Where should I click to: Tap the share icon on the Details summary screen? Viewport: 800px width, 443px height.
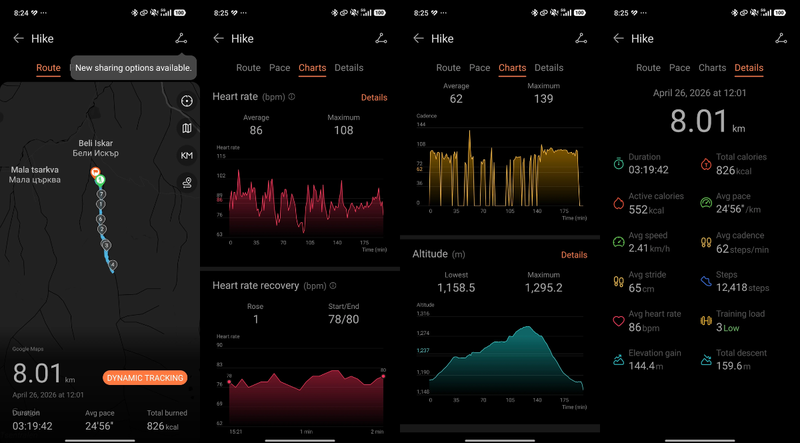click(781, 38)
